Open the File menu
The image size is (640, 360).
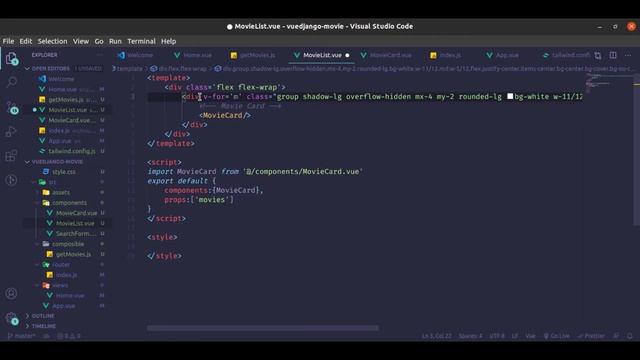(x=8, y=41)
